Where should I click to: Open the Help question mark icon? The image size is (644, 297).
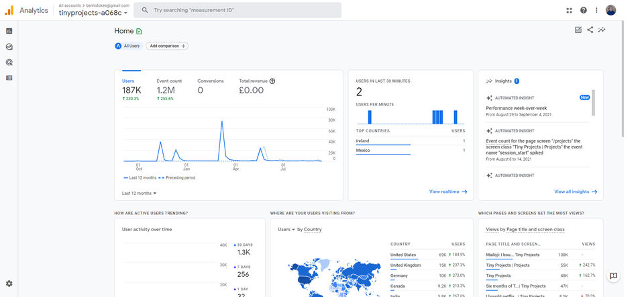[584, 10]
